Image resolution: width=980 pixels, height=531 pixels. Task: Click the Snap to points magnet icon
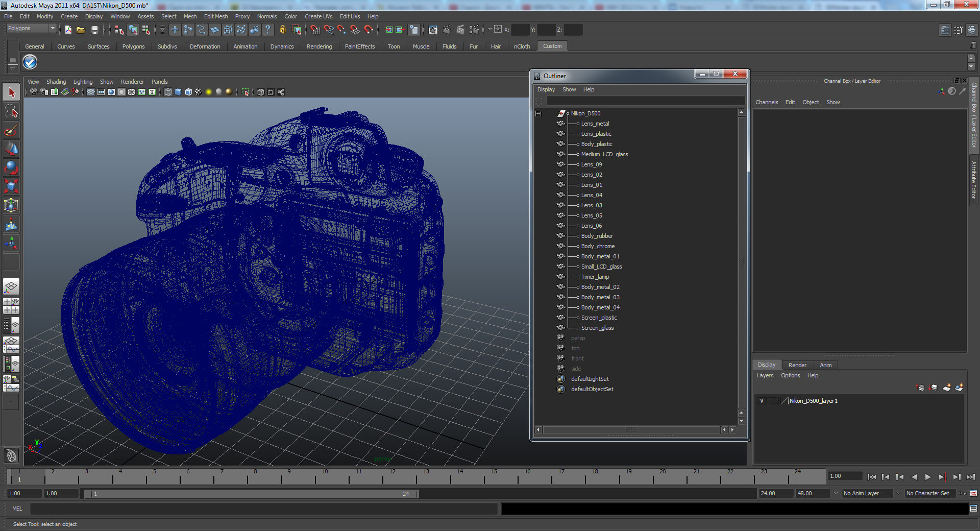[342, 30]
